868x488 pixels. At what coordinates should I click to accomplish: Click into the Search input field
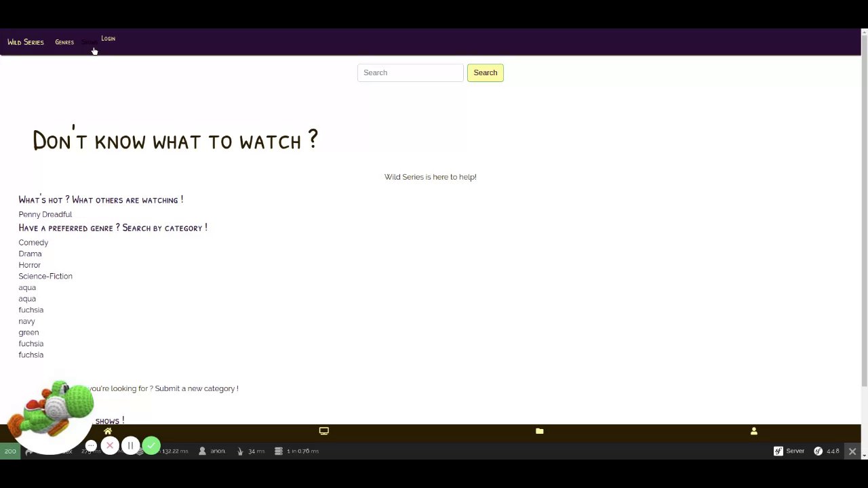click(410, 73)
